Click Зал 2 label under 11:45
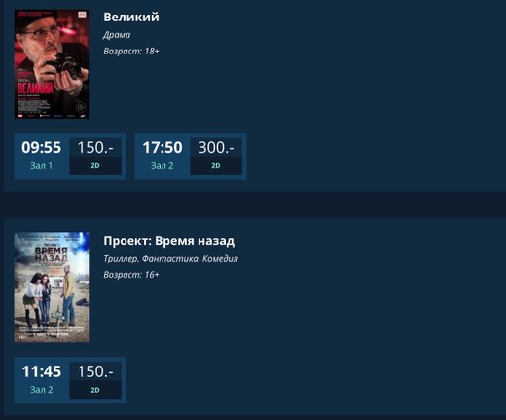The height and width of the screenshot is (420, 506). click(42, 390)
